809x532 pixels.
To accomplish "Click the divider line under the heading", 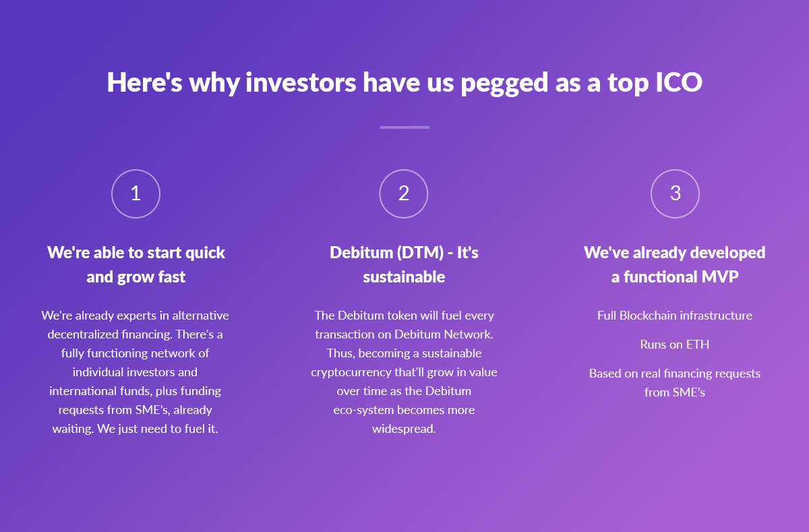I will [404, 127].
